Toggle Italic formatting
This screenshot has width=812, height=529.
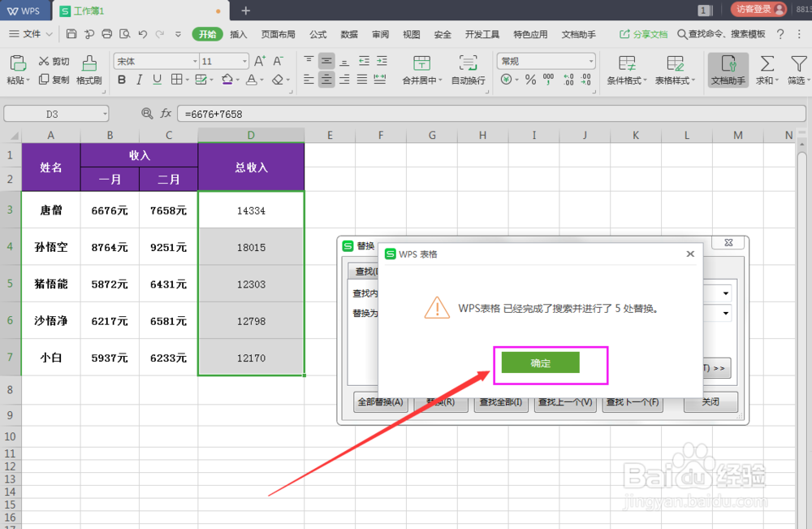(x=139, y=80)
